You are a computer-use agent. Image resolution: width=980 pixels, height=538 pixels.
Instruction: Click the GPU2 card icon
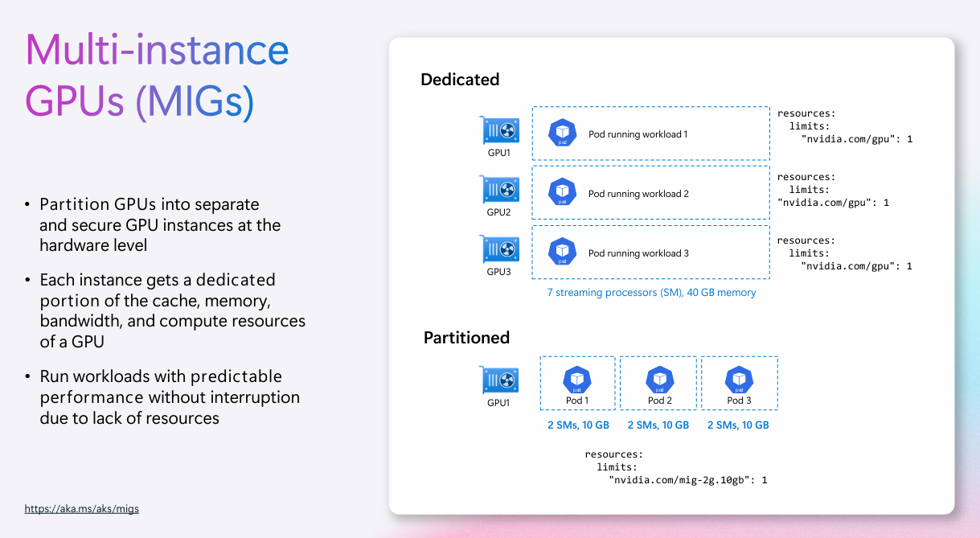500,190
